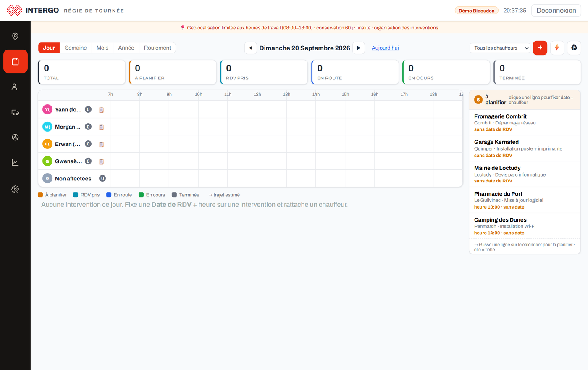Go to the next day arrow
The width and height of the screenshot is (588, 370).
(359, 48)
